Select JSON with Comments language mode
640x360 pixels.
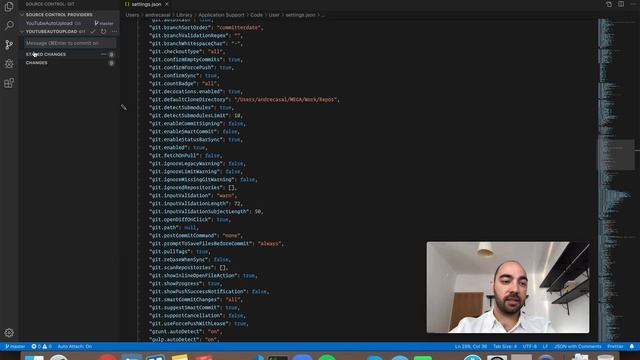point(578,347)
